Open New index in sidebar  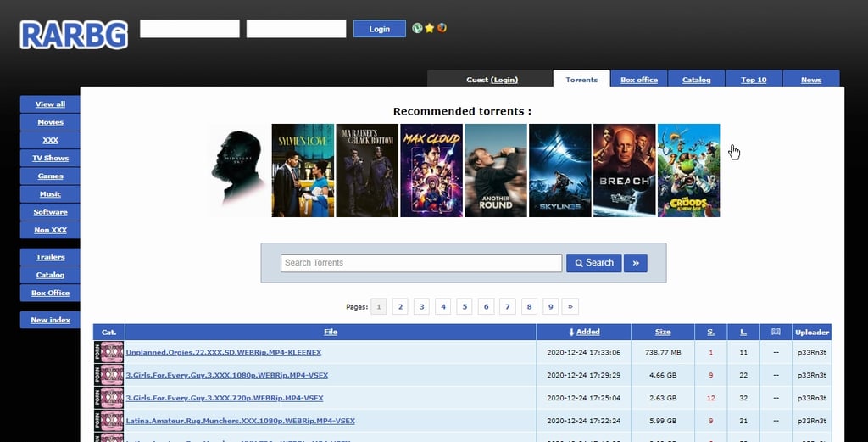tap(50, 320)
